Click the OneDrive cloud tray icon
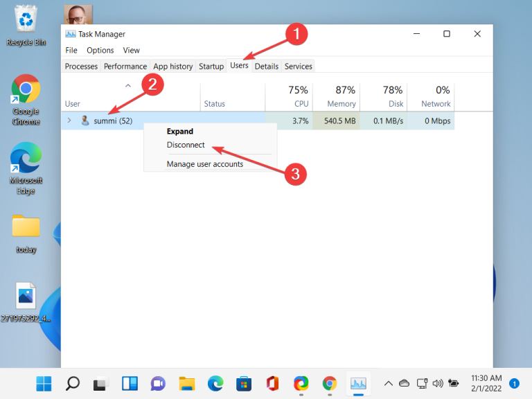Viewport: 532px width, 399px height. click(404, 383)
